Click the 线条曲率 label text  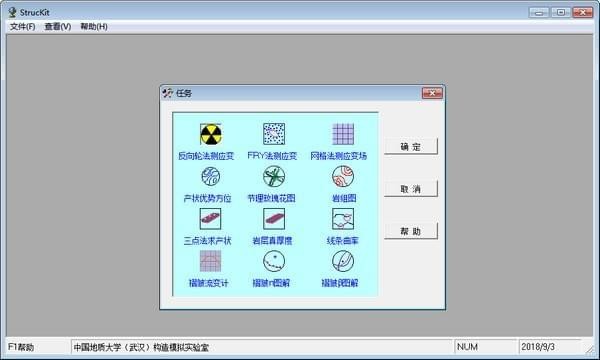point(342,241)
